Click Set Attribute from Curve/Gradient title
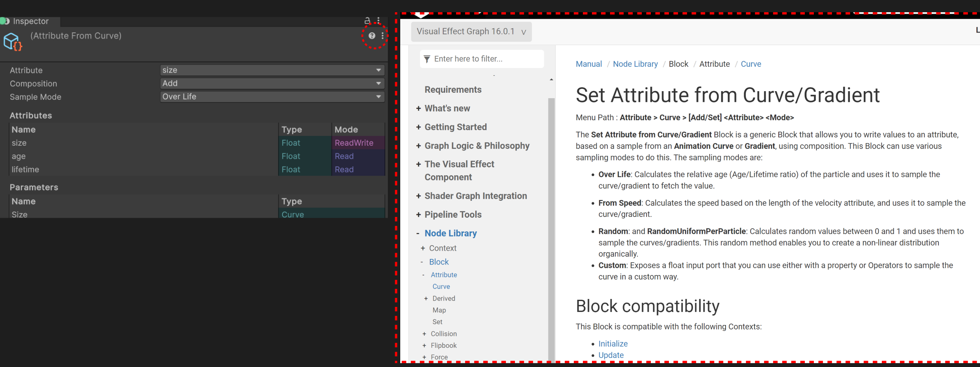 pos(727,95)
